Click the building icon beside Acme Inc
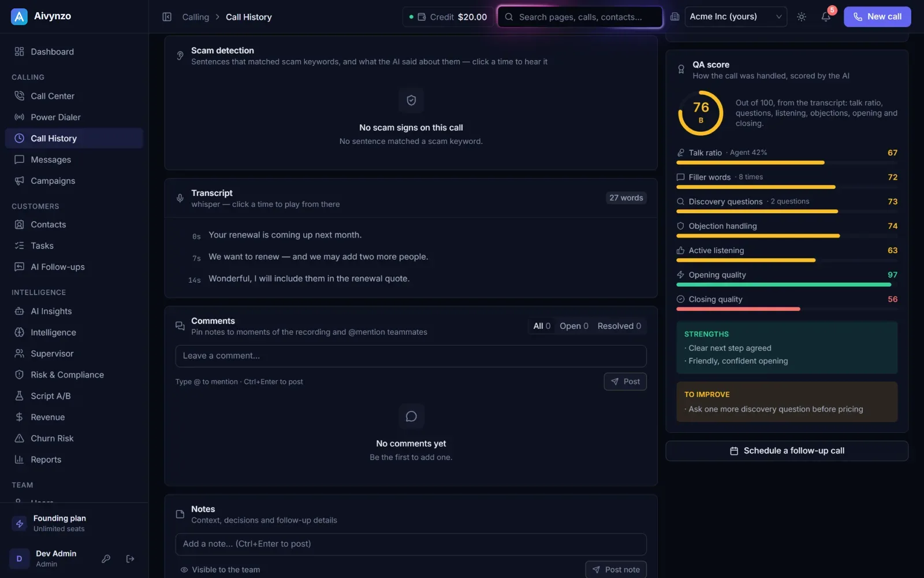 (675, 17)
